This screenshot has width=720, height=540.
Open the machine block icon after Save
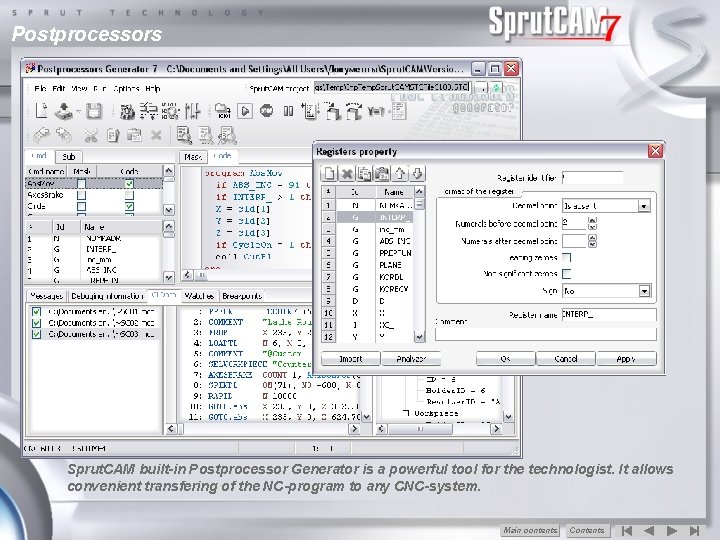[x=127, y=111]
